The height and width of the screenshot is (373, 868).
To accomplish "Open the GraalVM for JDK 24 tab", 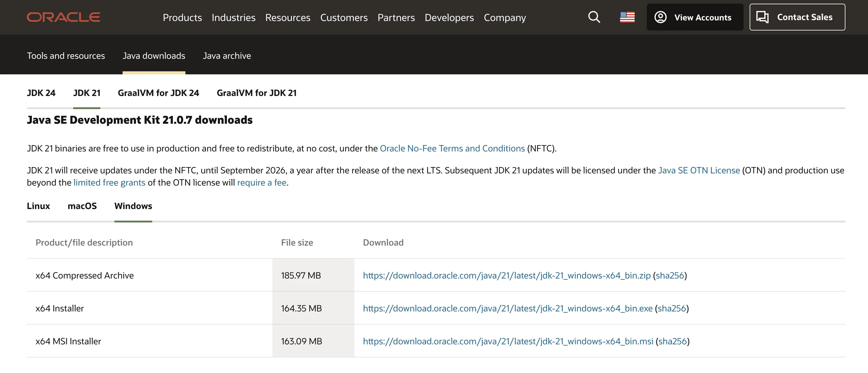I will 158,93.
